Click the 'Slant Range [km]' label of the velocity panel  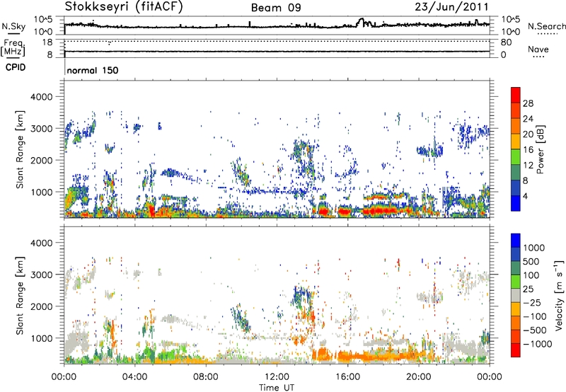pos(20,295)
